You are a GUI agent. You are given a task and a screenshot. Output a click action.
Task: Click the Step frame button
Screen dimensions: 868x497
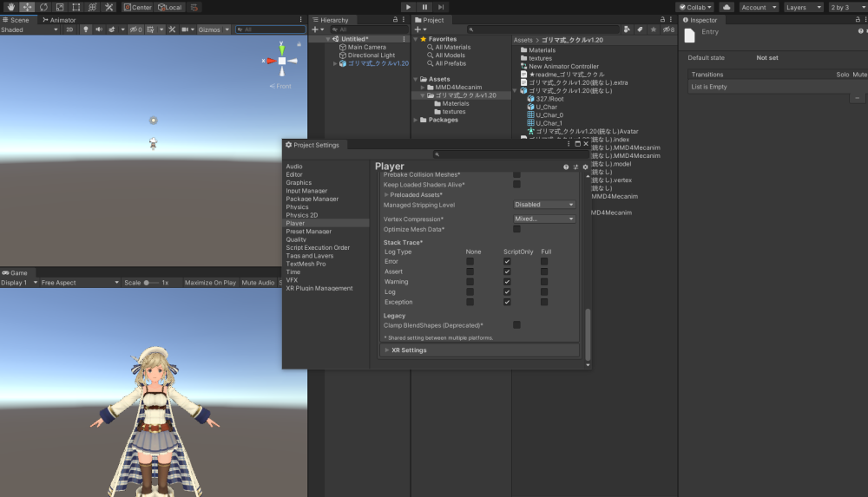[x=441, y=7]
